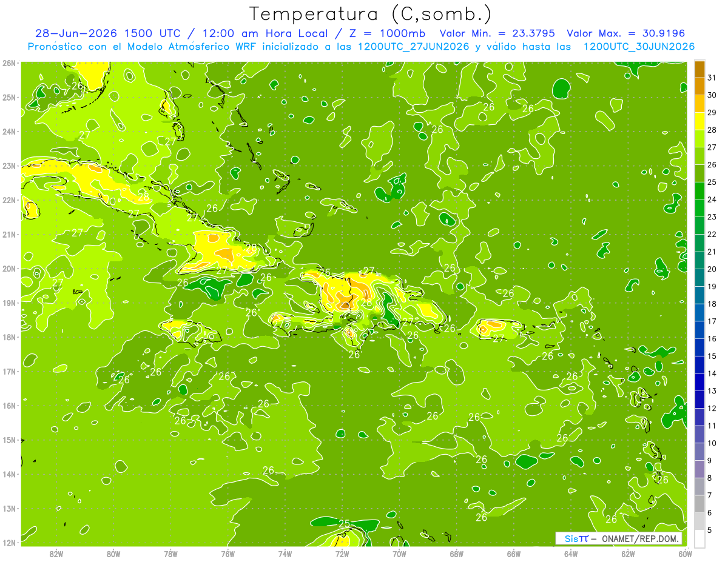Click latitude axis label 16N

(x=9, y=406)
